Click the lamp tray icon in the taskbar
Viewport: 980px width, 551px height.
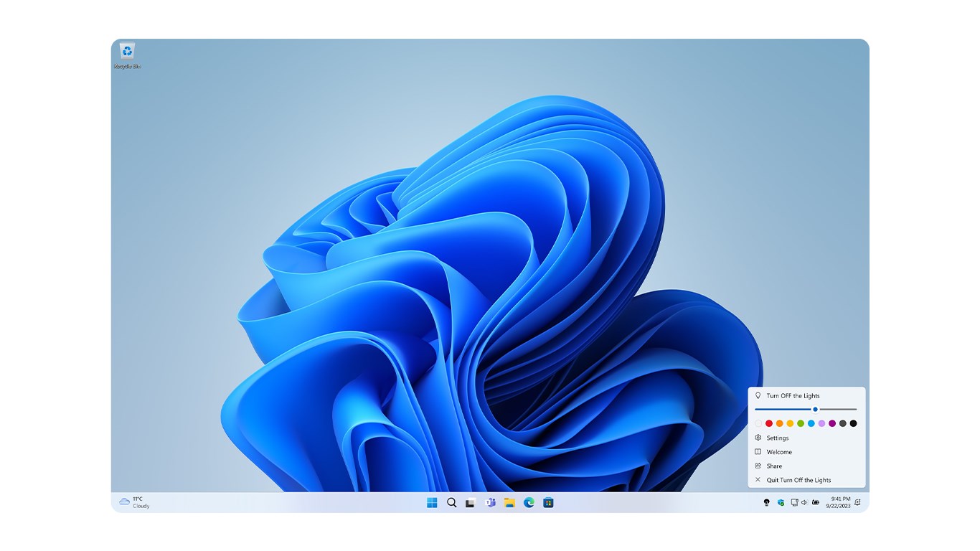pyautogui.click(x=767, y=502)
